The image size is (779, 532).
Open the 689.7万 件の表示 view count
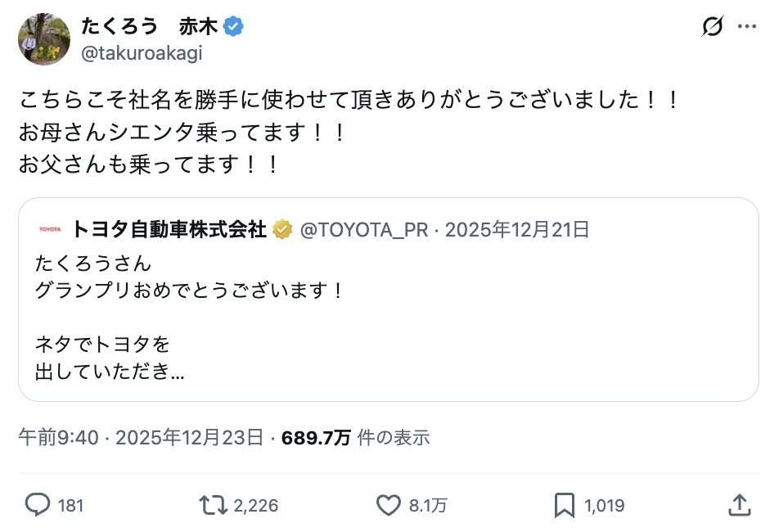pyautogui.click(x=355, y=437)
